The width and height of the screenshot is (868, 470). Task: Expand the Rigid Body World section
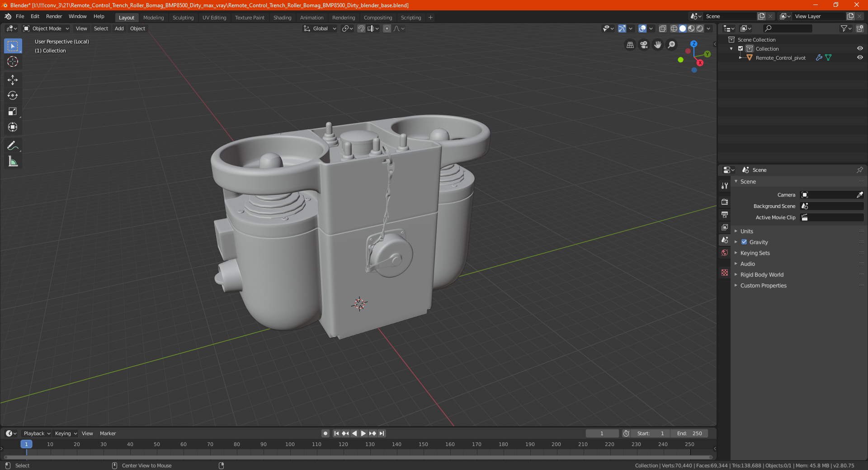[x=762, y=275]
